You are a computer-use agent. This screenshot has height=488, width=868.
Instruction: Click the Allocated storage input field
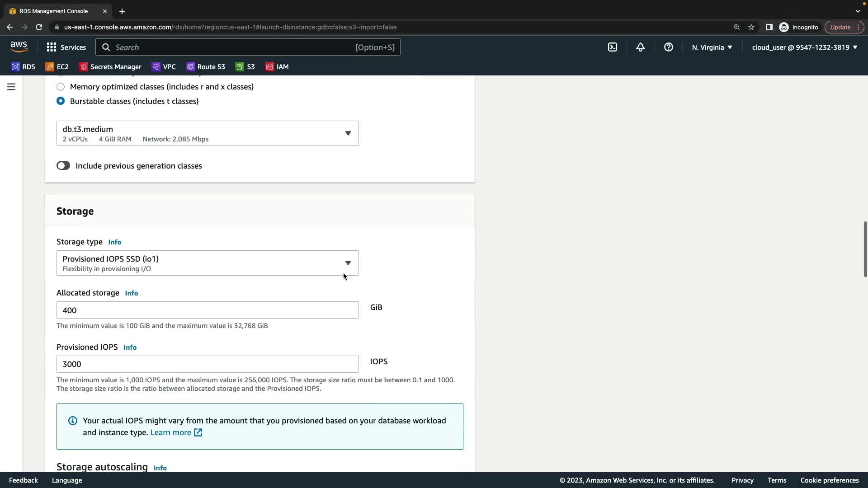click(x=208, y=310)
